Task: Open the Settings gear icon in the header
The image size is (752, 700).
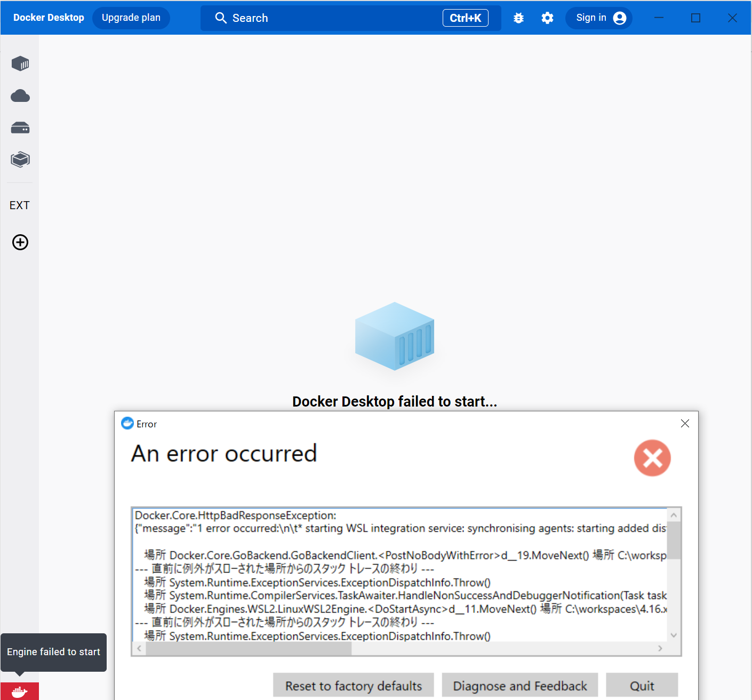Action: 547,18
